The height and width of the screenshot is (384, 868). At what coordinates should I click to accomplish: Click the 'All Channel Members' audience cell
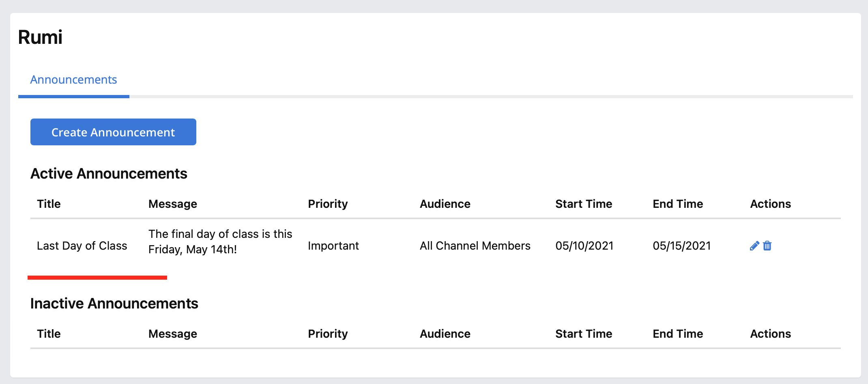pyautogui.click(x=475, y=246)
